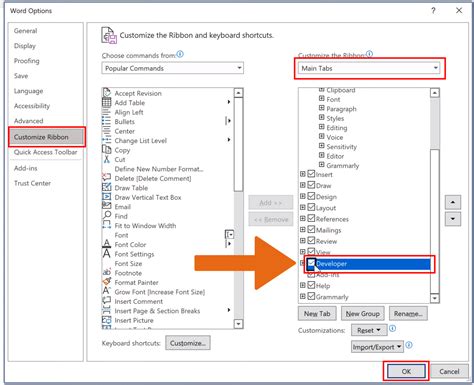474x385 pixels.
Task: Click the Move Down arrow button
Action: pos(453,219)
